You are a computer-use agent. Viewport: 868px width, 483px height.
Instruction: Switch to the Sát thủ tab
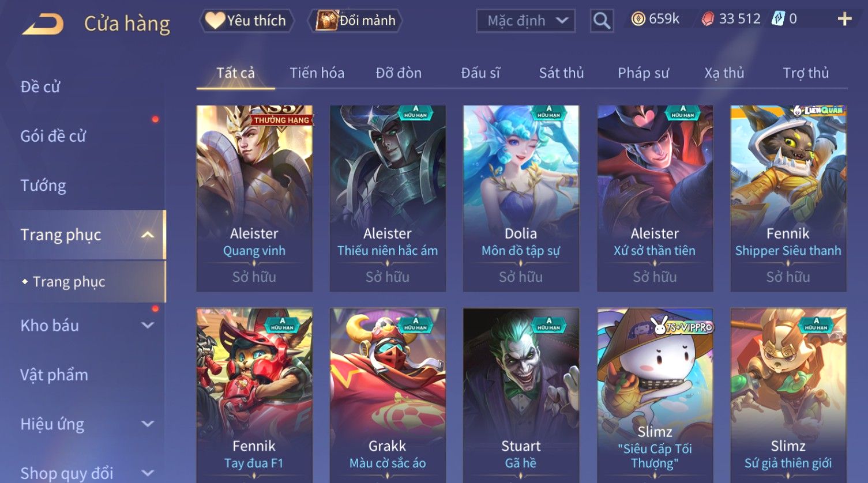[561, 73]
